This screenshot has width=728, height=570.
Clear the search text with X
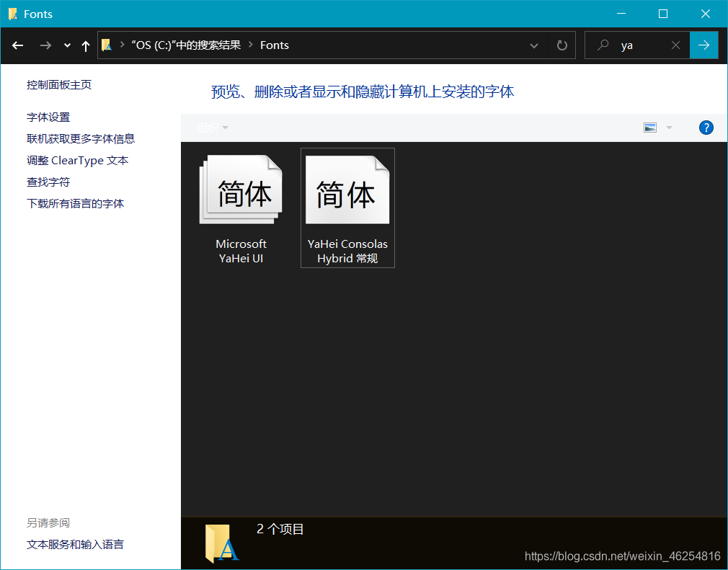point(676,45)
